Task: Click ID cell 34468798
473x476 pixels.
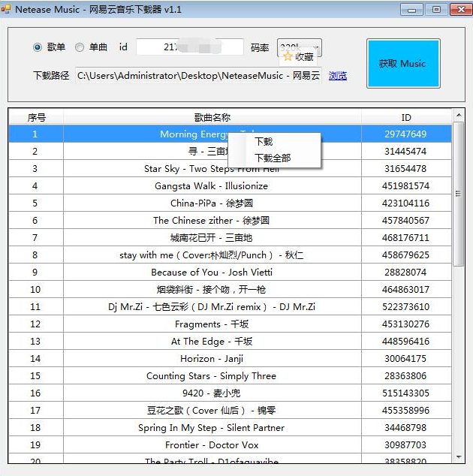Action: pyautogui.click(x=406, y=428)
